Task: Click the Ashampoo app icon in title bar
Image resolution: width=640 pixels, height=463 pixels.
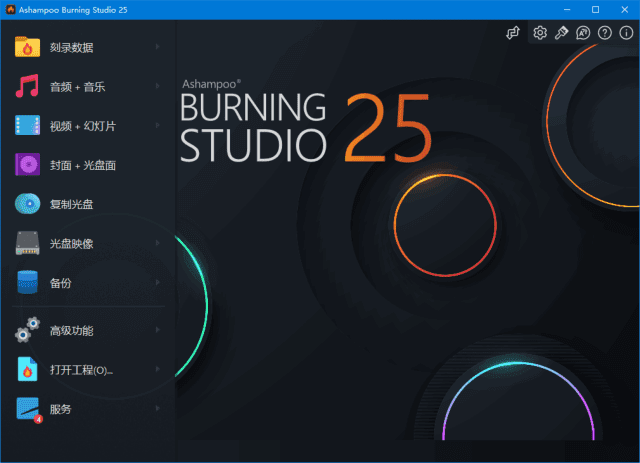Action: pyautogui.click(x=11, y=9)
